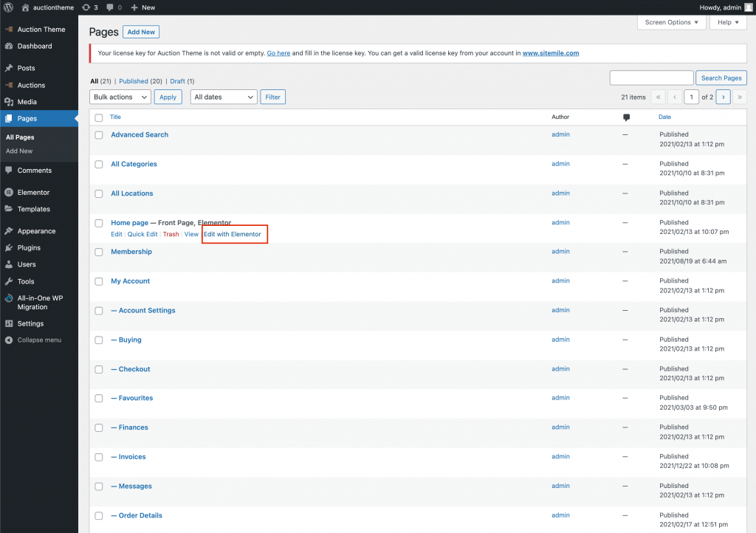Screen dimensions: 756x533
Task: Click the updates icon showing 3
Action: pos(86,7)
